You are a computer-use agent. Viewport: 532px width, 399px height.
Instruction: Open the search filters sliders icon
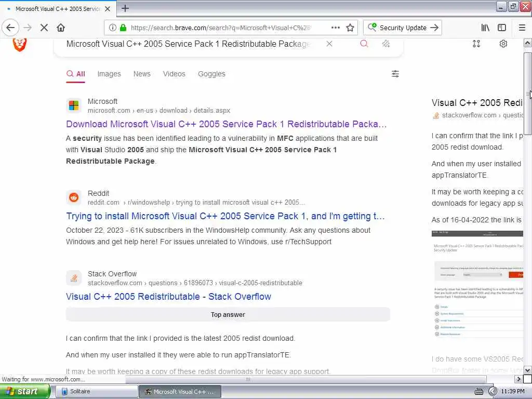(x=395, y=74)
